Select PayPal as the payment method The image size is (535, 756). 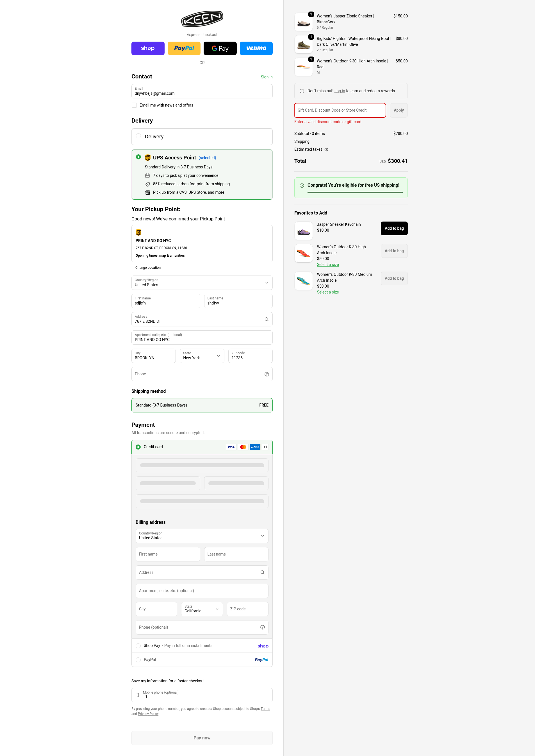[x=138, y=659]
